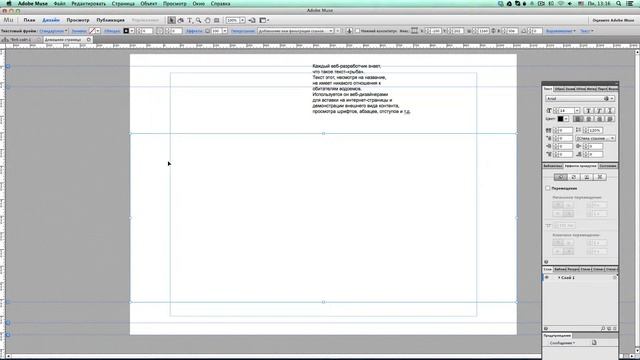This screenshot has height=360, width=640.
Task: Select the Text tool
Action: point(189,20)
